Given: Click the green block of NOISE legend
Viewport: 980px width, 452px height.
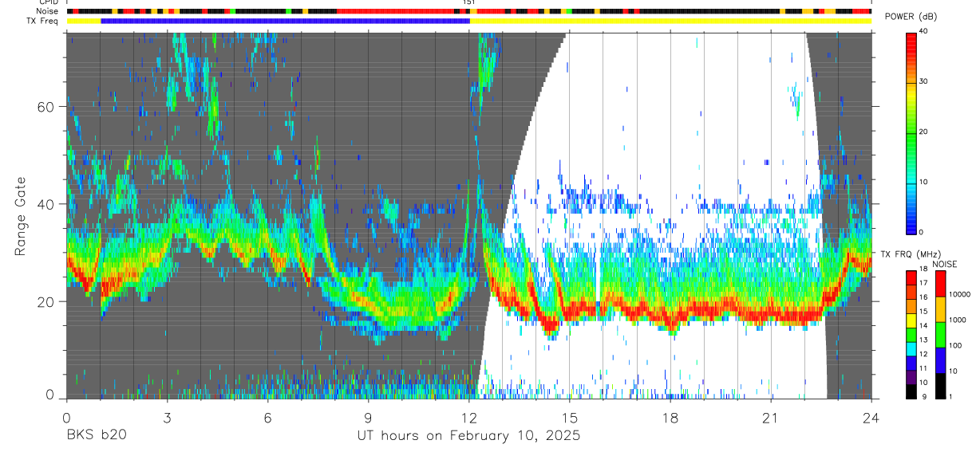Looking at the screenshot, I should click(x=941, y=334).
